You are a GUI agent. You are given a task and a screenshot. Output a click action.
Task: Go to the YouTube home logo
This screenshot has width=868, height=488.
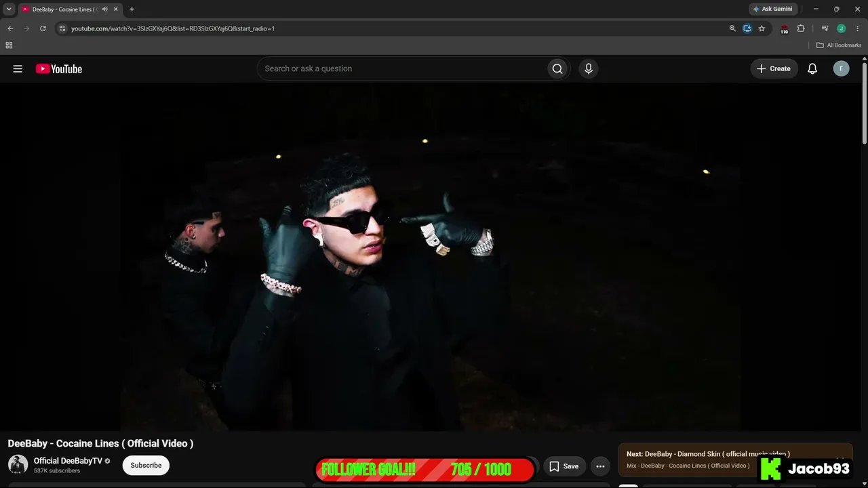pos(59,68)
